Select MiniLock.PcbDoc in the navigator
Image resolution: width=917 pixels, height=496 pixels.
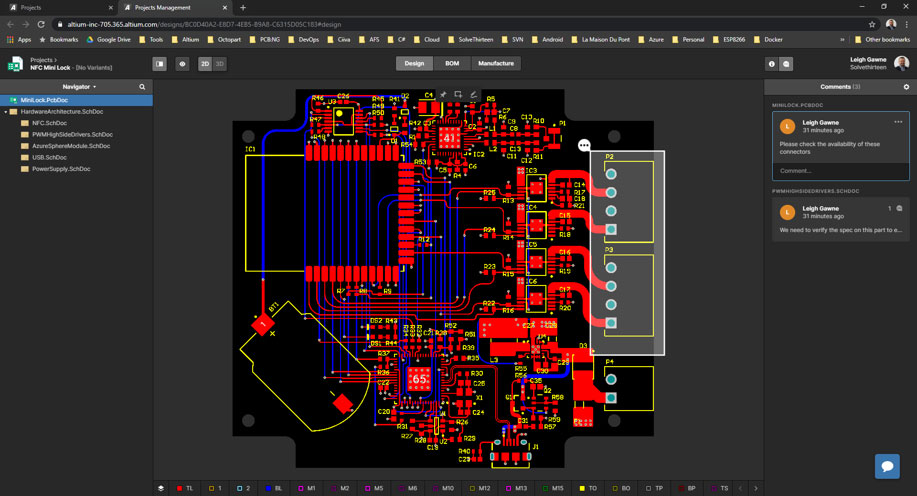tap(76, 100)
